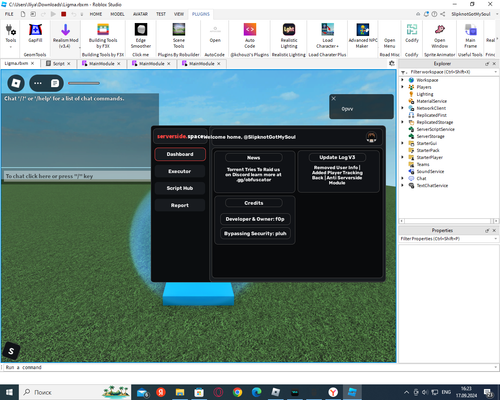Viewport: 500px width, 400px height.
Task: Create a new file from quick toolbar
Action: (x=23, y=14)
